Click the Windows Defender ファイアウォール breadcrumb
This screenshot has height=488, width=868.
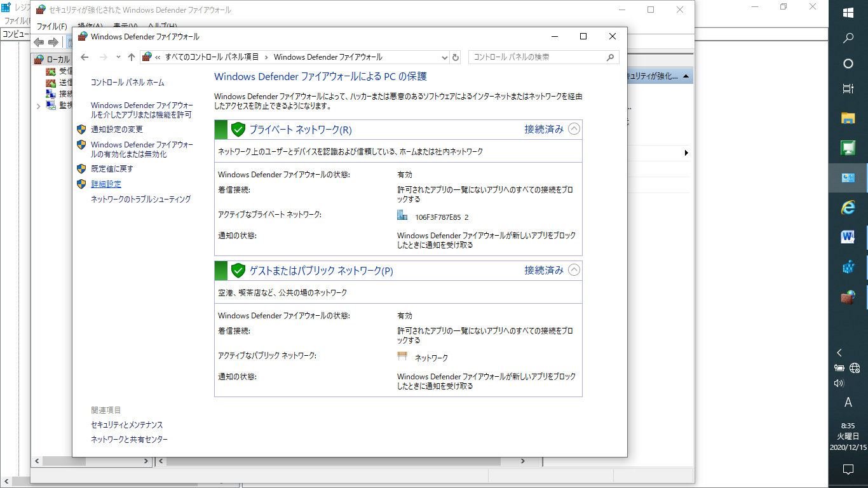pos(328,57)
